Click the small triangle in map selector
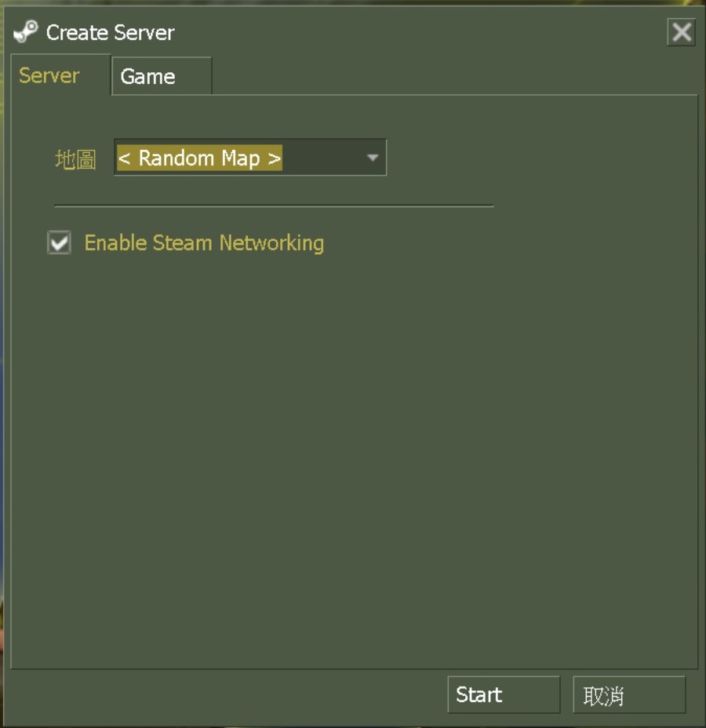Screen dimensions: 706x728 pyautogui.click(x=373, y=158)
